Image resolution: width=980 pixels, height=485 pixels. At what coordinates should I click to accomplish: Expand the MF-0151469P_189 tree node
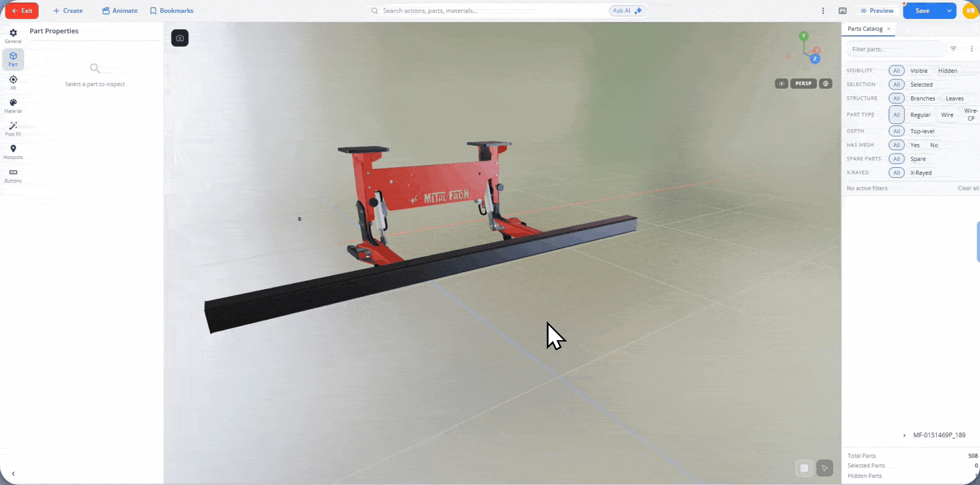click(x=904, y=435)
